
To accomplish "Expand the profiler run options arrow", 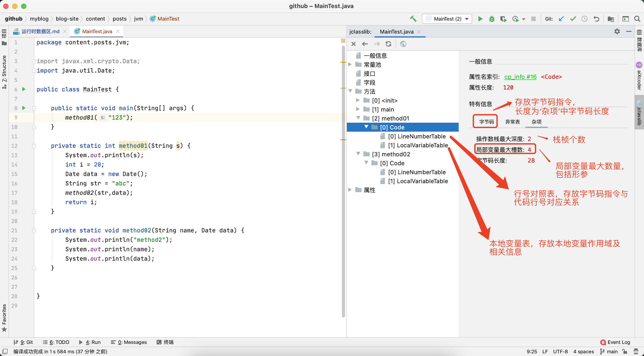I will pyautogui.click(x=523, y=19).
